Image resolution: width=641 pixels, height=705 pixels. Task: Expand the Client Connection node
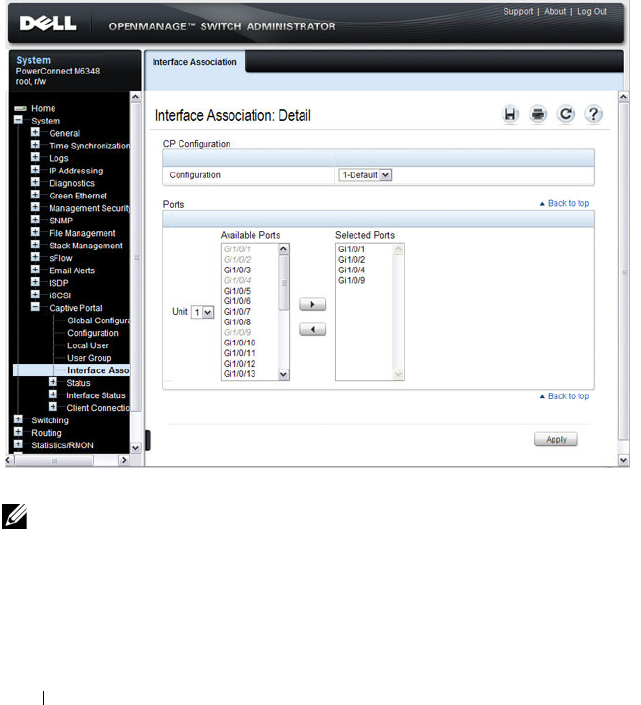coord(53,406)
